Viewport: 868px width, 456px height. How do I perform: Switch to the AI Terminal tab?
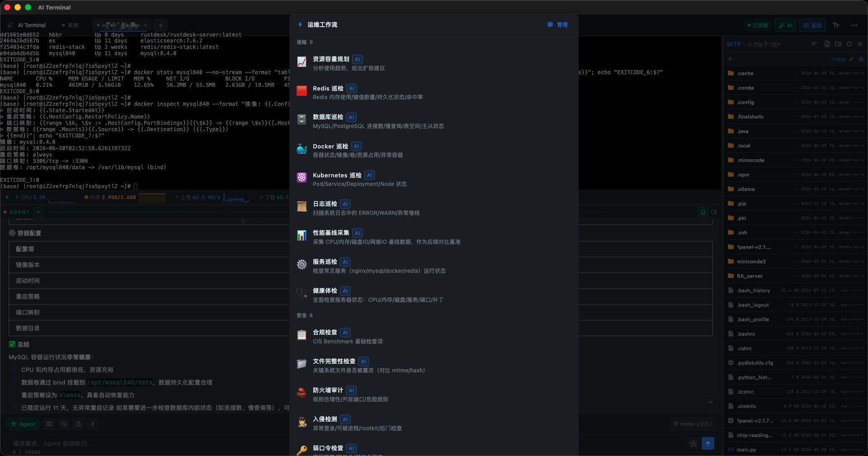[27, 25]
